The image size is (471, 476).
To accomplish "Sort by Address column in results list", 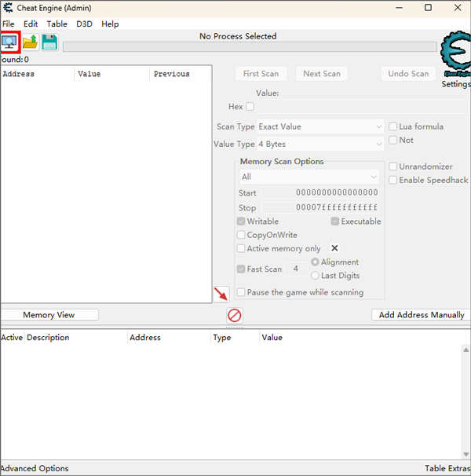I will pos(38,74).
